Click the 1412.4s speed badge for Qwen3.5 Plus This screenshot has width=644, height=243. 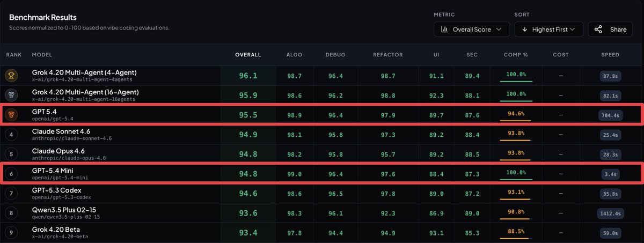coord(610,212)
